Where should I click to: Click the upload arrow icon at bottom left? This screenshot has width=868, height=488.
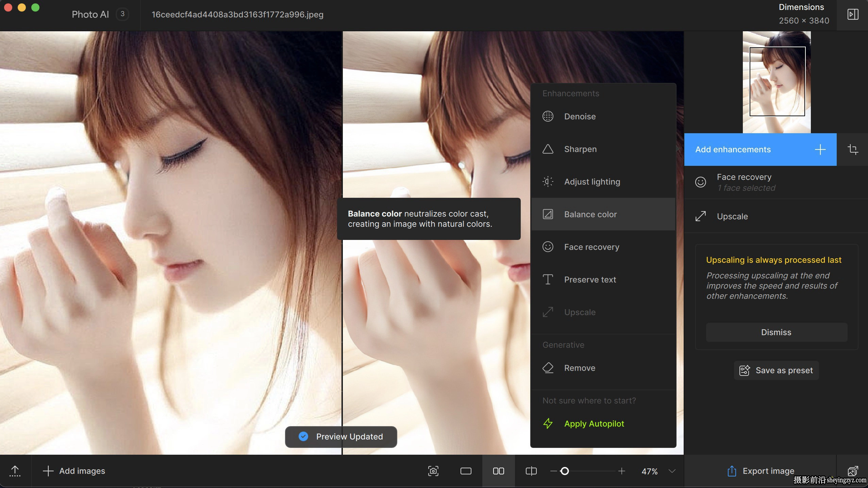(15, 471)
